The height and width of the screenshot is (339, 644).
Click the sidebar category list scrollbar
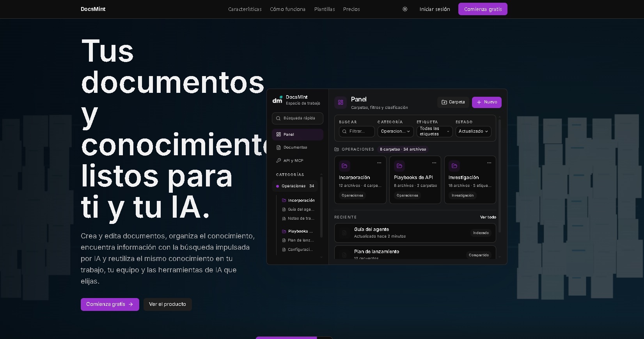click(321, 207)
